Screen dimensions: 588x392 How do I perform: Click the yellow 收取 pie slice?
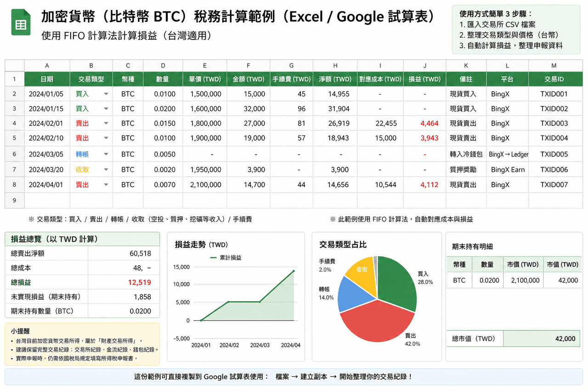(361, 271)
